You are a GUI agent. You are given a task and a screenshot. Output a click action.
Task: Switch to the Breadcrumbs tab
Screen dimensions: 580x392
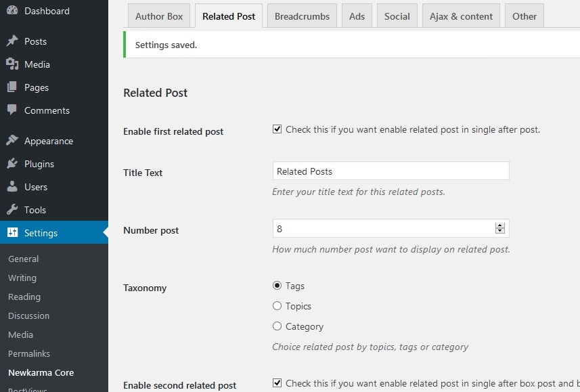click(302, 16)
